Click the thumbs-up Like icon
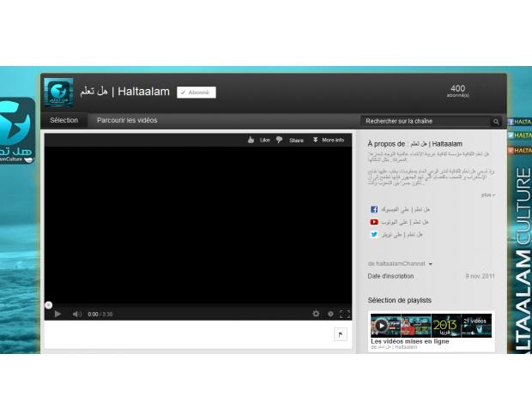532x420 pixels. [x=251, y=140]
